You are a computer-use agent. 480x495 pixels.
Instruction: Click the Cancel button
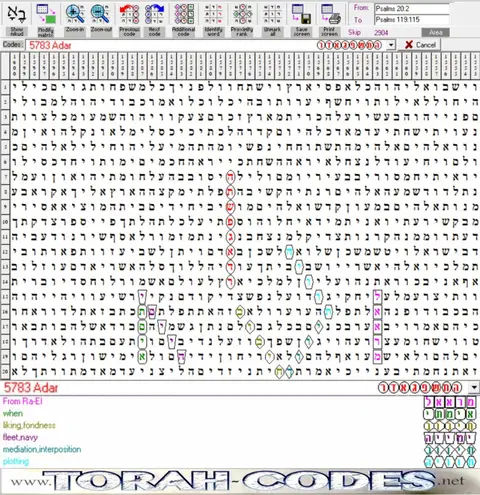(x=420, y=45)
